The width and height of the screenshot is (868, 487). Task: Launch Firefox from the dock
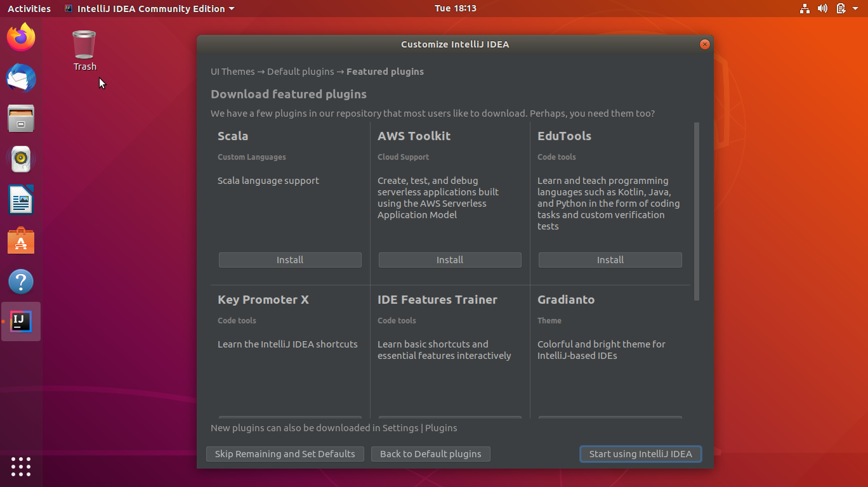point(21,37)
